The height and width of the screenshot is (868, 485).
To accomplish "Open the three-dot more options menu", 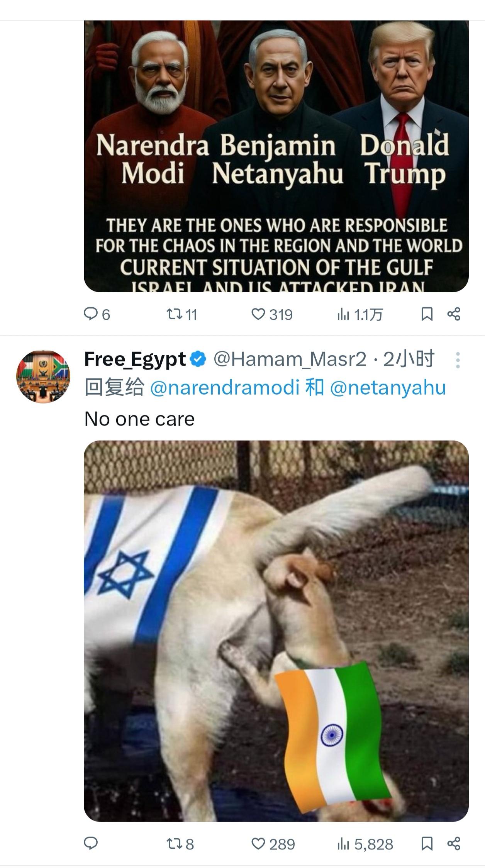I will pyautogui.click(x=458, y=360).
